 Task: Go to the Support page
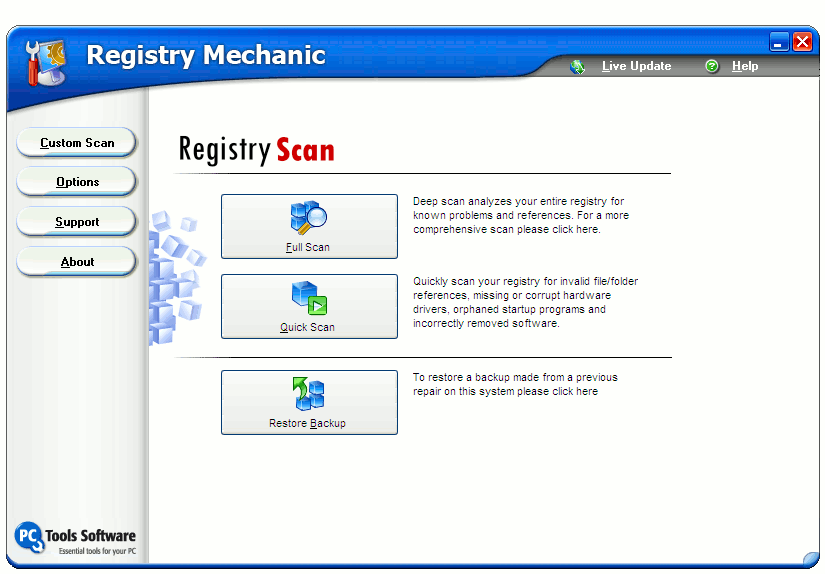pyautogui.click(x=77, y=221)
